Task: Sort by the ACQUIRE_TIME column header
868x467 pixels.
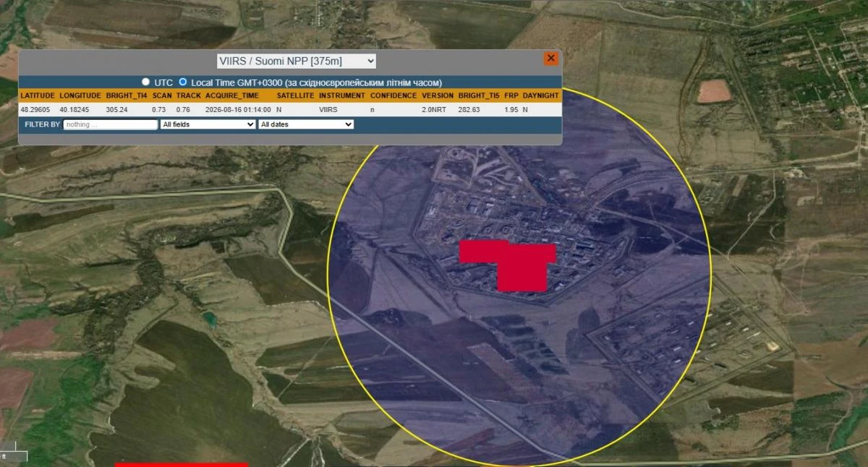Action: pos(232,95)
